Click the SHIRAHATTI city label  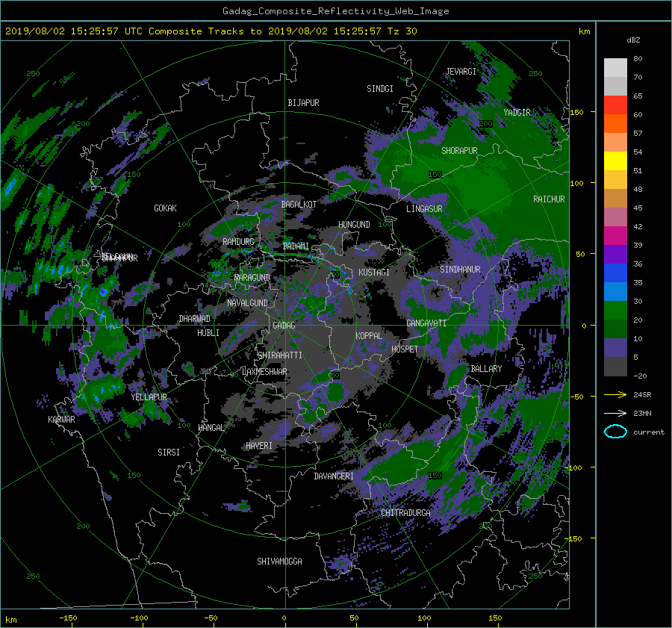[x=280, y=355]
